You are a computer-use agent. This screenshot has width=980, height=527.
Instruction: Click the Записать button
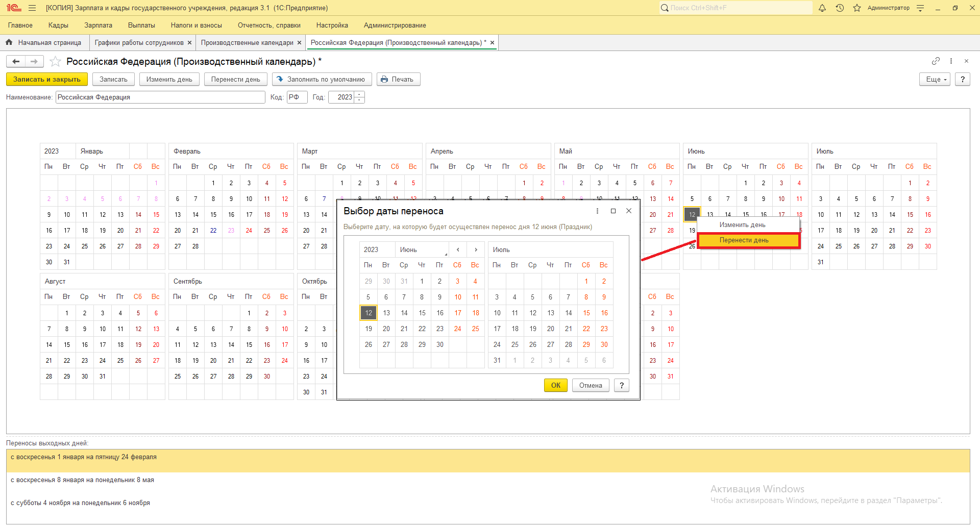click(113, 79)
